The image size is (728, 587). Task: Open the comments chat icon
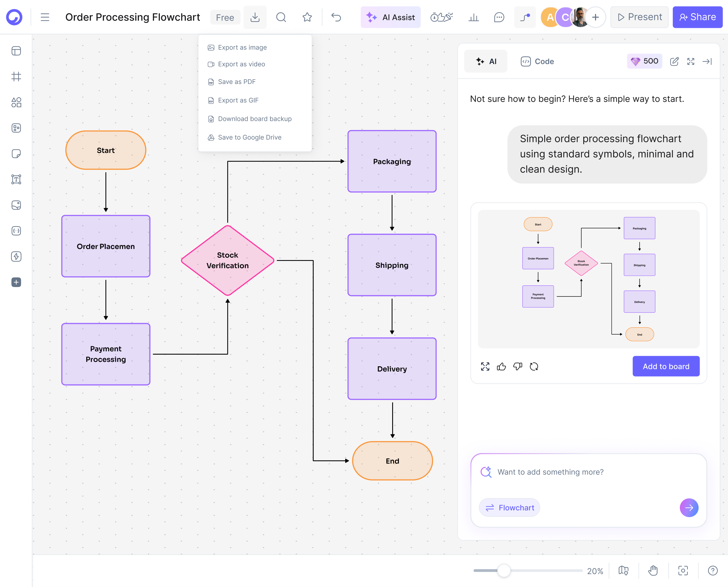click(499, 17)
